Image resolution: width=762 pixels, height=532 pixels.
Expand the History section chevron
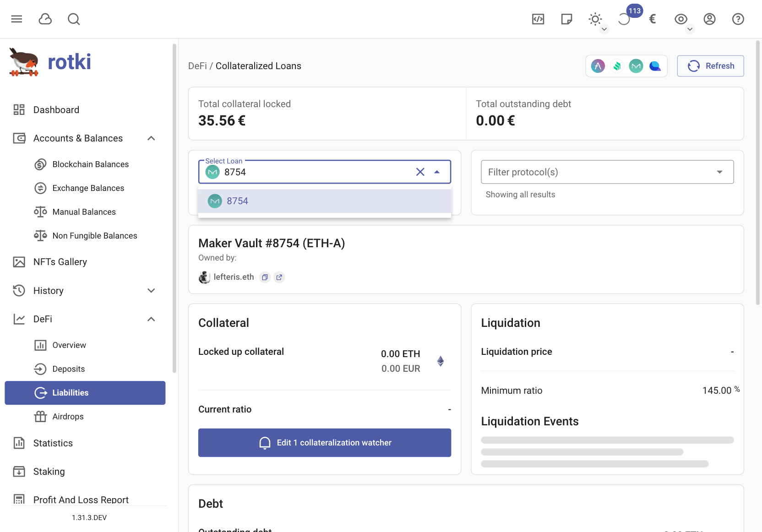tap(151, 291)
